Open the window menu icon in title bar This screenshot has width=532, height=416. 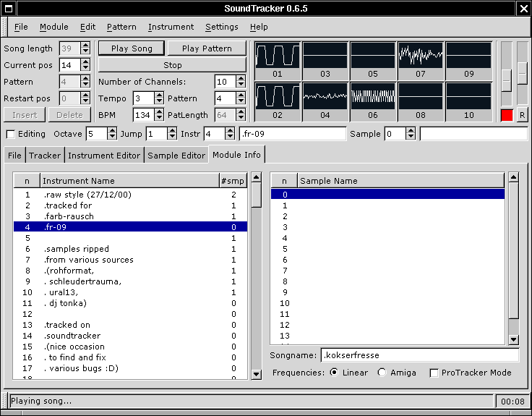9,9
